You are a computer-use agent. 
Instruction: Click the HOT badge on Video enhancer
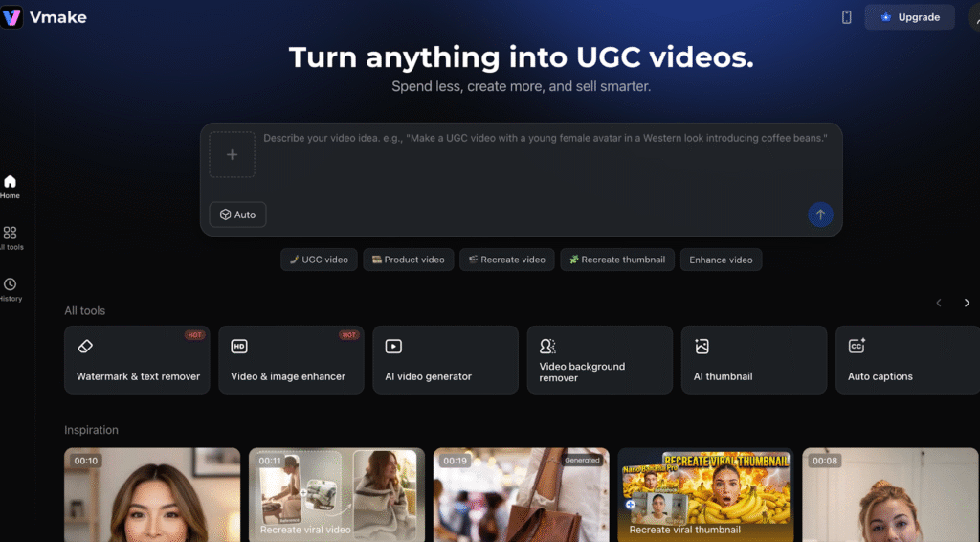pos(348,335)
